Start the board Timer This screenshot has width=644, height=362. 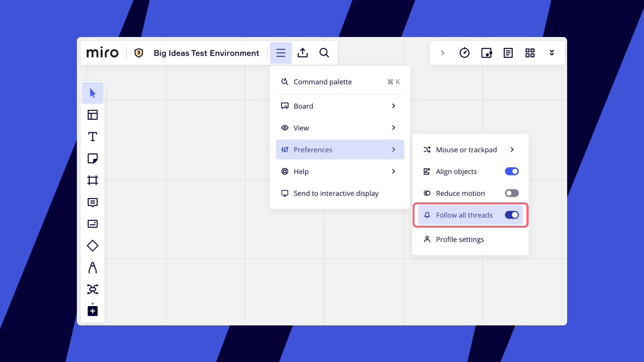[464, 53]
